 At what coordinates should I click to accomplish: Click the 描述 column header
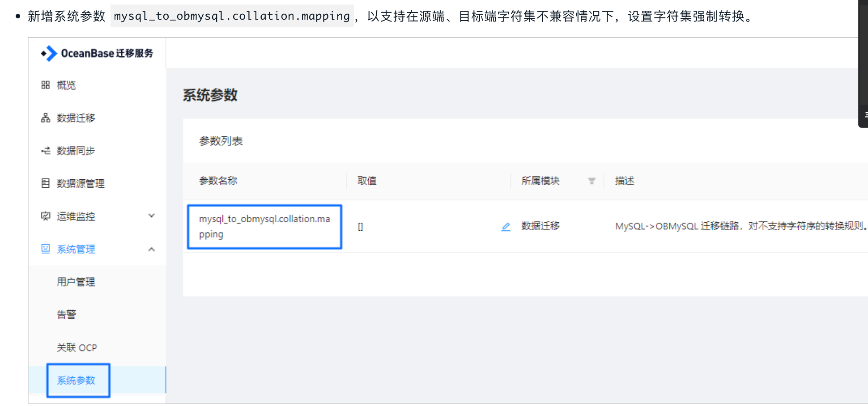[625, 181]
